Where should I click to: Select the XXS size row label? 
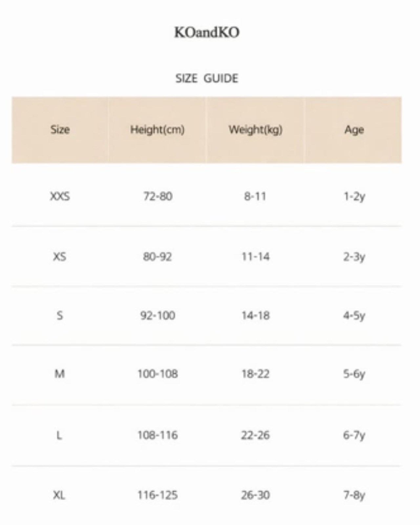click(60, 196)
